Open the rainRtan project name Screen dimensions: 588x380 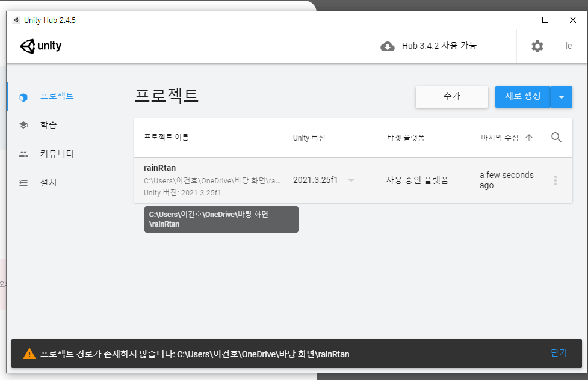[159, 168]
